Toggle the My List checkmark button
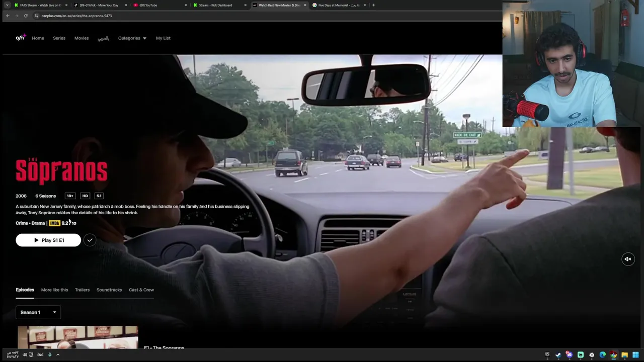 tap(90, 240)
